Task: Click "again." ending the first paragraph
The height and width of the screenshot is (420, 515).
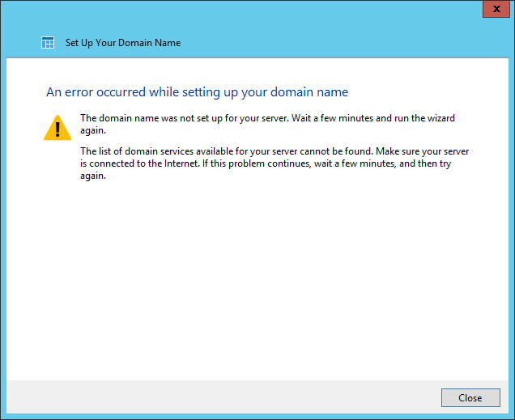Action: [93, 129]
